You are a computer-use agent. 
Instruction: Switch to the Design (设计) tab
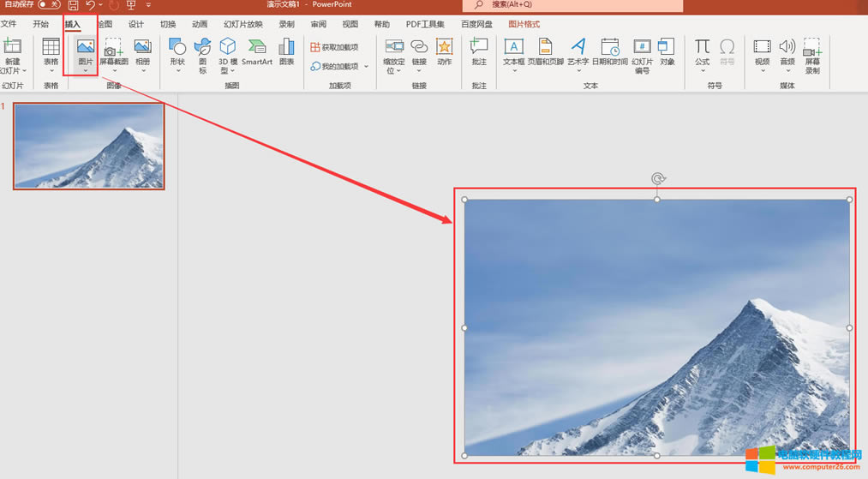[x=136, y=24]
